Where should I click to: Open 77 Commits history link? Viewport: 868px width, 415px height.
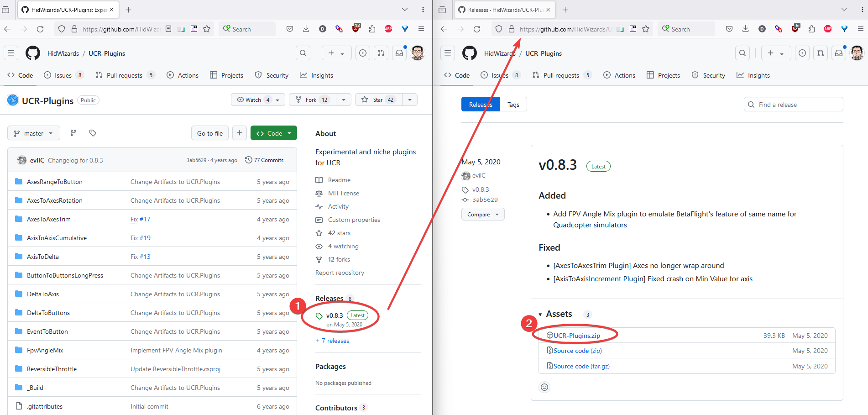[264, 160]
